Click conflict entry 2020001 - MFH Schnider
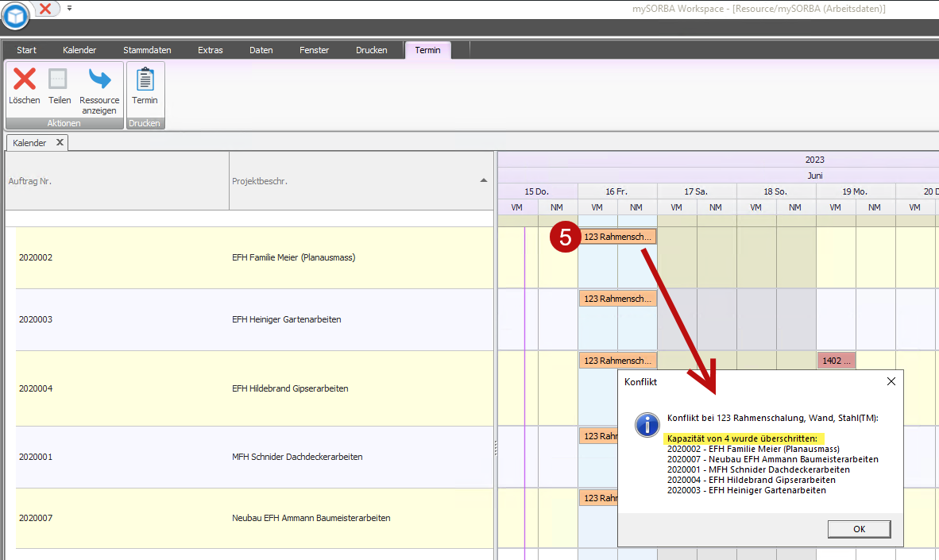 [x=758, y=469]
